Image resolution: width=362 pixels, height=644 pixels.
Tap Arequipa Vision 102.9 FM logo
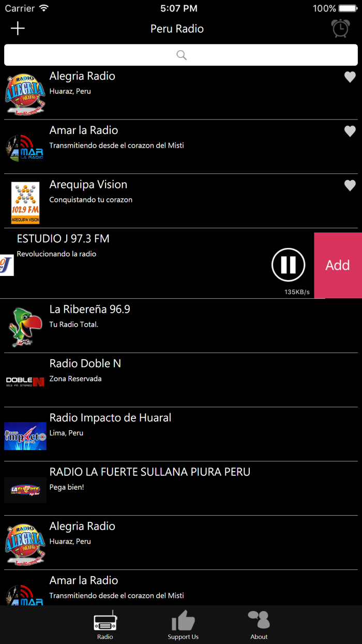[25, 202]
